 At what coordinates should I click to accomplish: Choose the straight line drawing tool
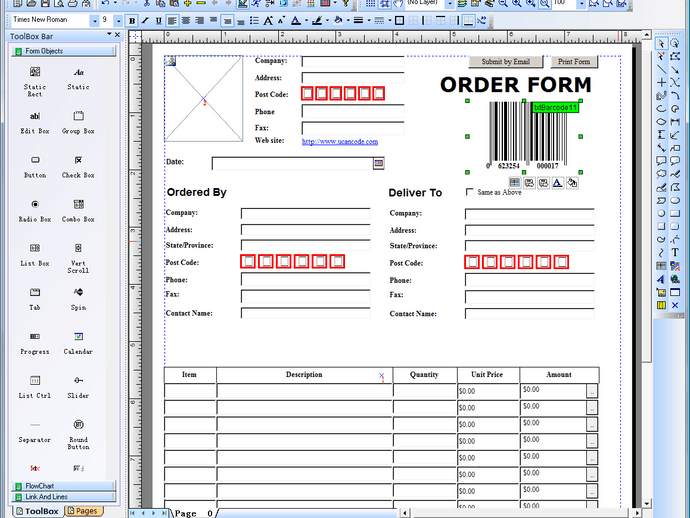[661, 69]
